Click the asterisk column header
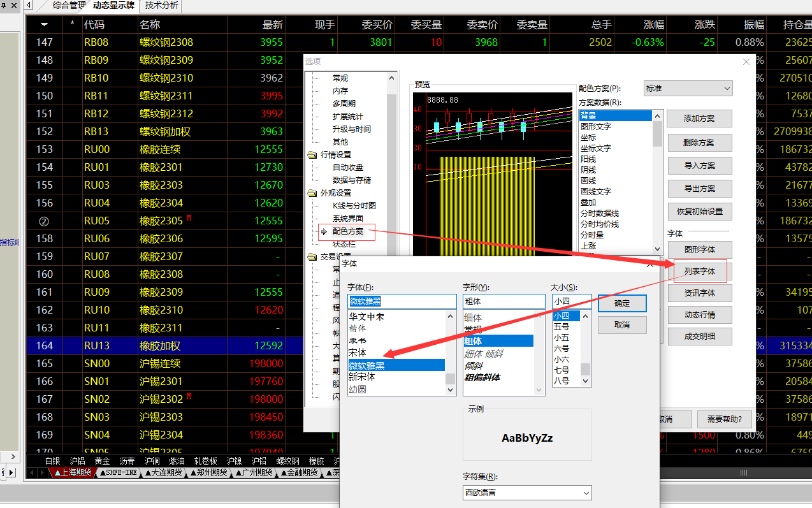 [72, 25]
